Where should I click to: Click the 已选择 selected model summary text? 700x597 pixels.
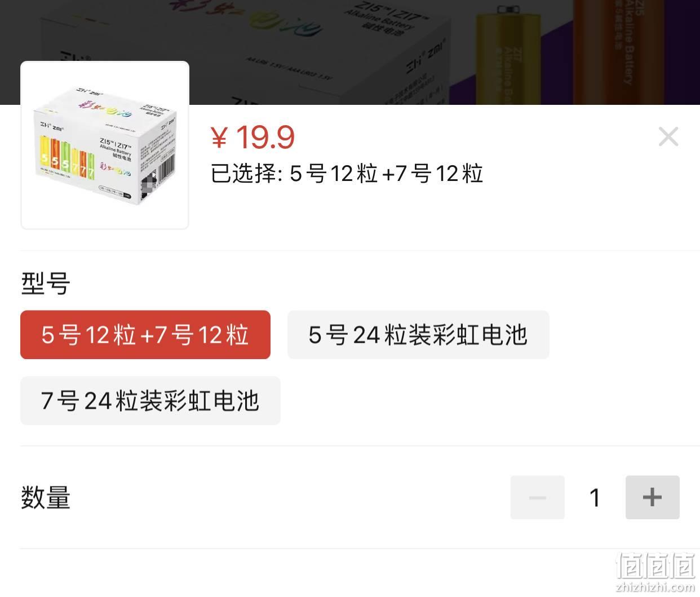pyautogui.click(x=347, y=174)
